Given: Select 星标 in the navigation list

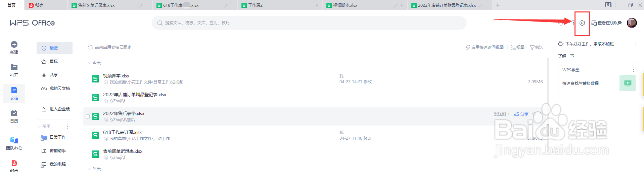Looking at the screenshot, I should point(54,62).
